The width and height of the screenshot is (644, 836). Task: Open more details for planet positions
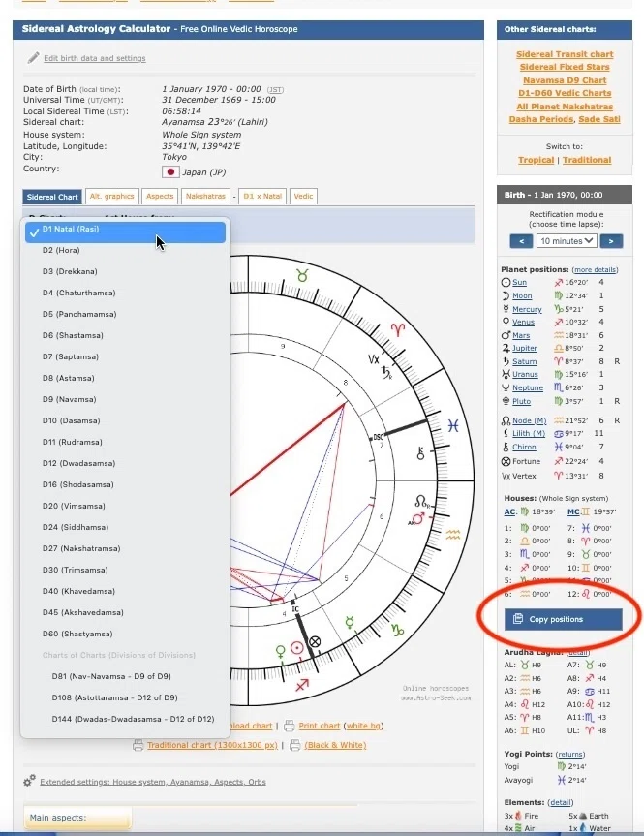point(595,269)
